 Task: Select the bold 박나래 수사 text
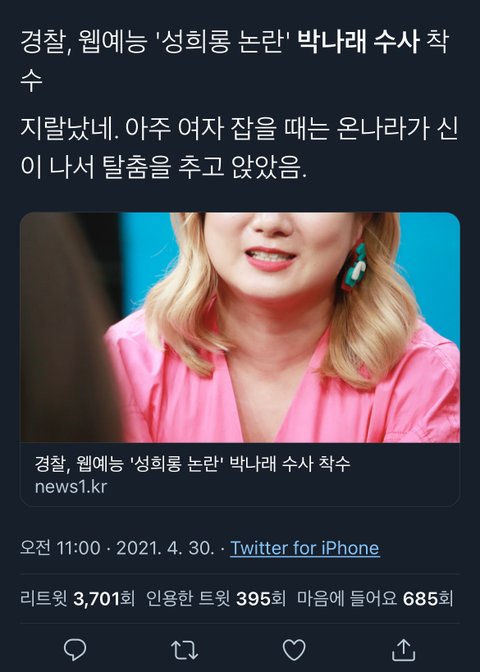(x=358, y=42)
